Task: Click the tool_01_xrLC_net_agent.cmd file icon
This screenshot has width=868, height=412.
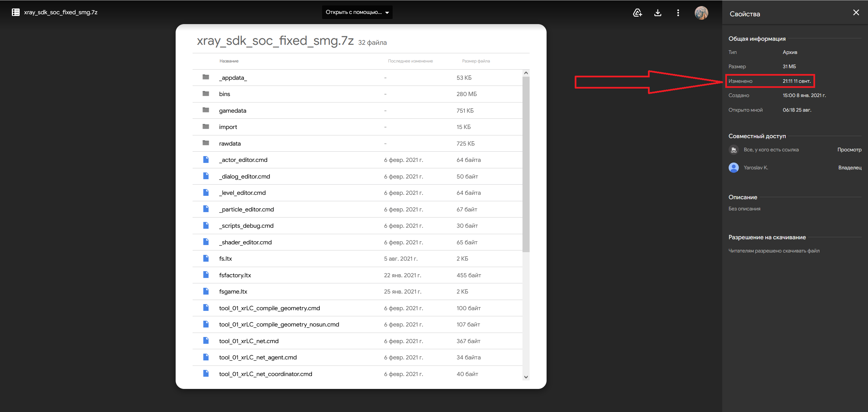Action: coord(206,357)
